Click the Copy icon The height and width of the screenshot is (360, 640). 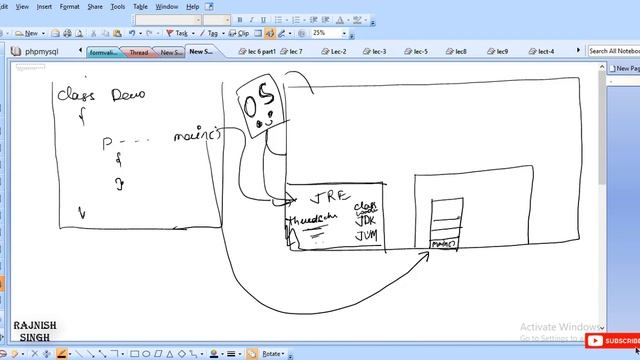click(x=105, y=33)
